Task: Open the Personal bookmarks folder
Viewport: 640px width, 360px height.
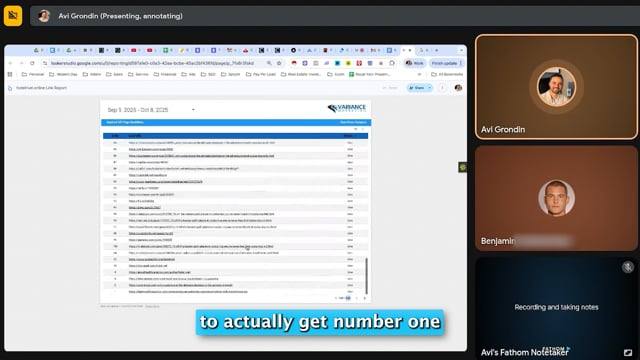Action: point(33,74)
